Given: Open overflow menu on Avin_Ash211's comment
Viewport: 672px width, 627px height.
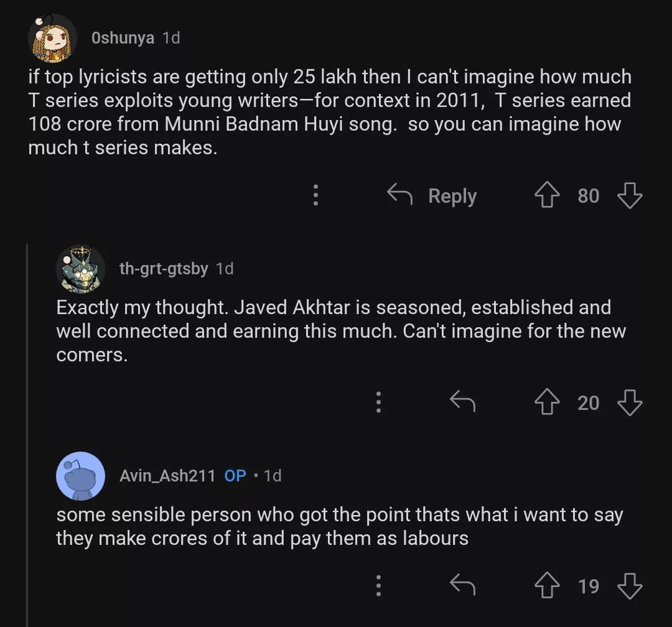Looking at the screenshot, I should pos(378,586).
